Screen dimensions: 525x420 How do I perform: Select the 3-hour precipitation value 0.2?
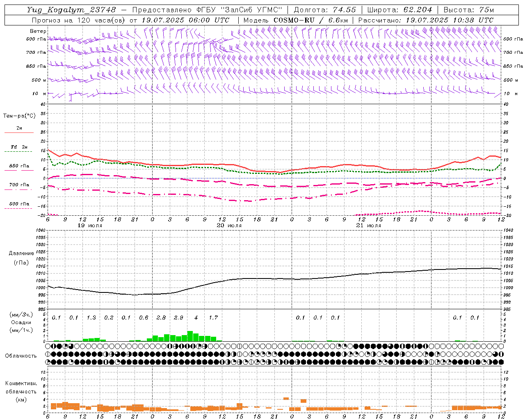point(109,318)
